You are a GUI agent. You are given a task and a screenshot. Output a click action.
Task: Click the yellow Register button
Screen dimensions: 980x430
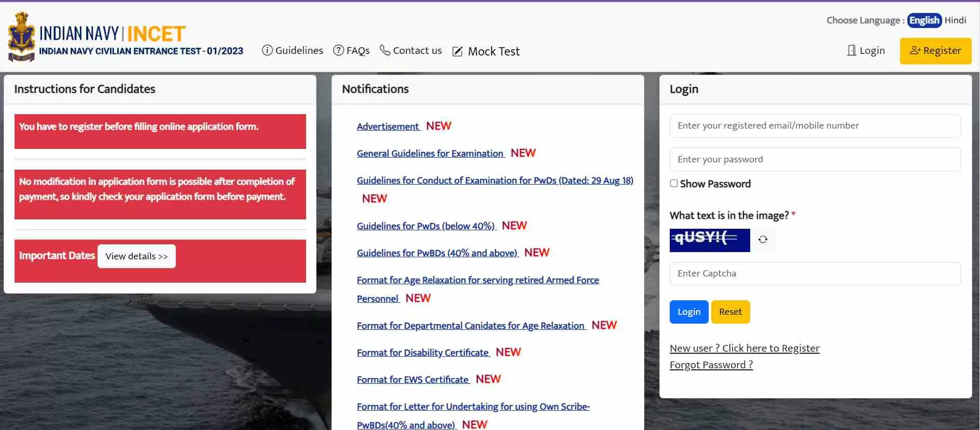[935, 51]
